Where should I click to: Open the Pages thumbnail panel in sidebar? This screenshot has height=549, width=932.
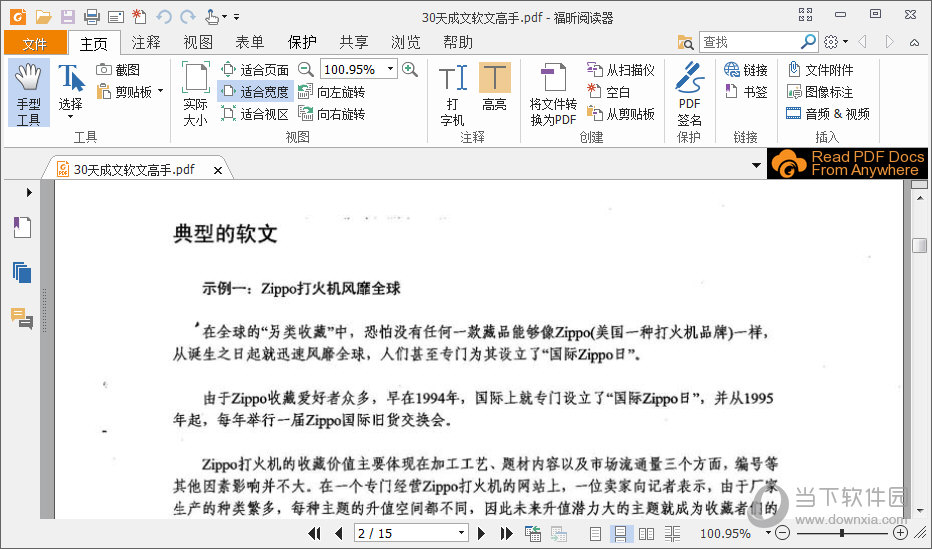point(22,273)
